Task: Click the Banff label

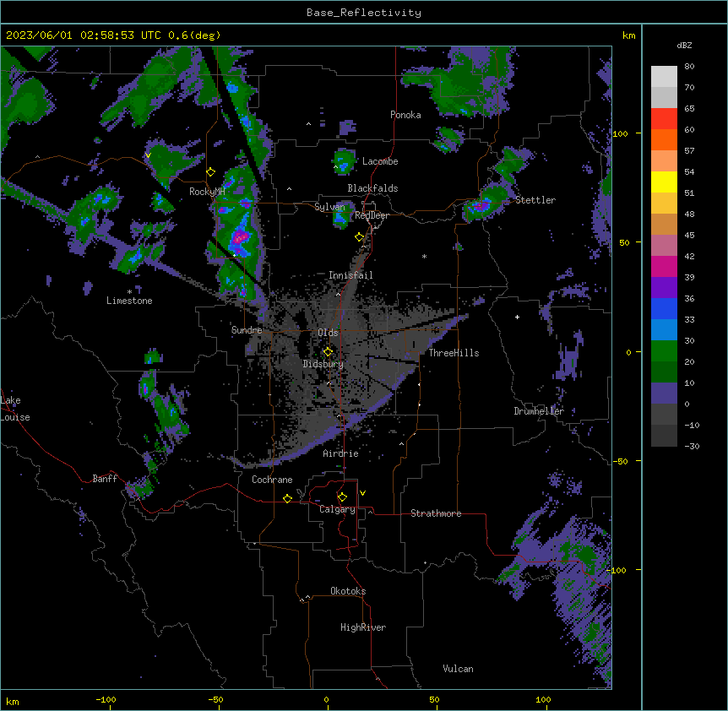Action: click(x=105, y=479)
